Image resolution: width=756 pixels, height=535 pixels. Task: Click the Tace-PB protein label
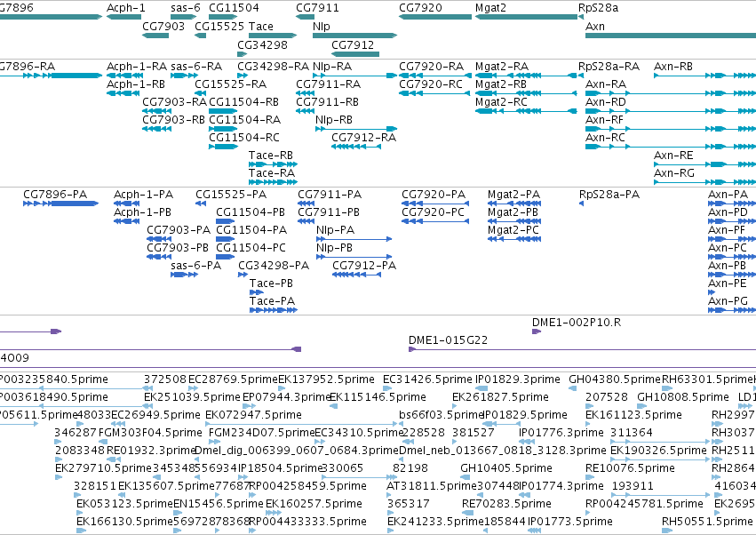272,283
